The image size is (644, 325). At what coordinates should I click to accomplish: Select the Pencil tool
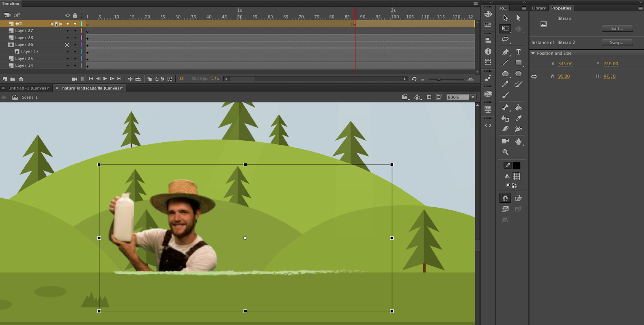tap(505, 84)
